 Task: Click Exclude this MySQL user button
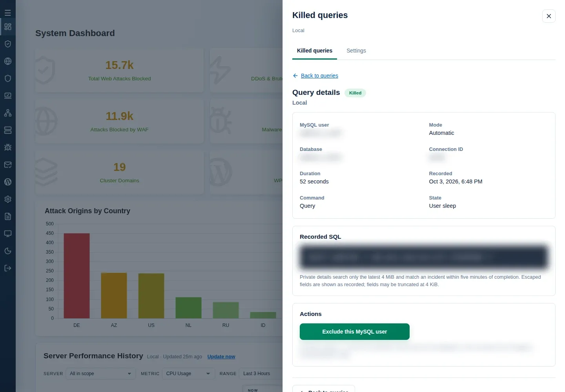[355, 332]
